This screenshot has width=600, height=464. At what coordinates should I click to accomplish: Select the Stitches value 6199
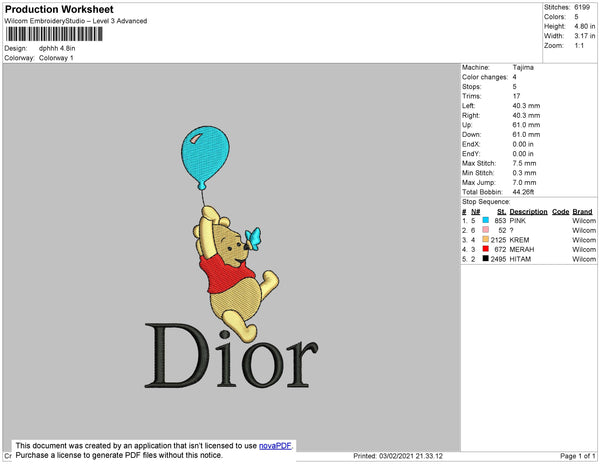pyautogui.click(x=582, y=7)
